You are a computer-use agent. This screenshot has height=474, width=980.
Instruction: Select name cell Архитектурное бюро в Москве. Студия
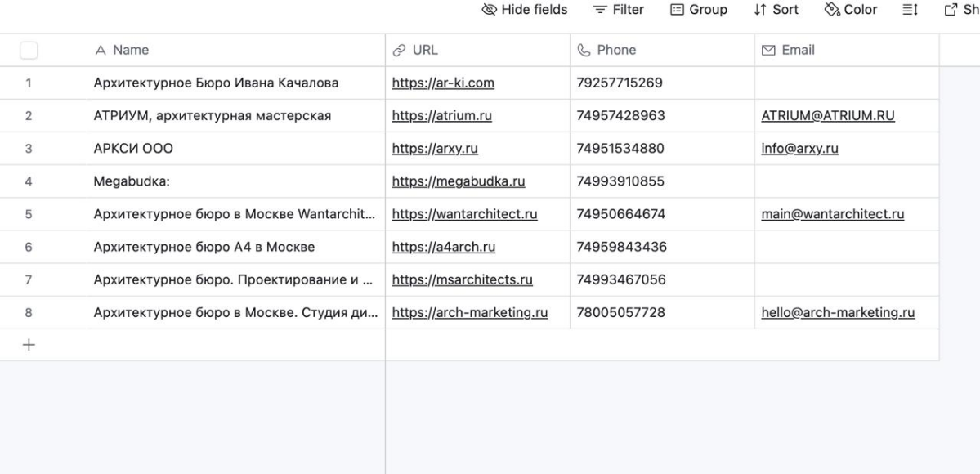237,312
